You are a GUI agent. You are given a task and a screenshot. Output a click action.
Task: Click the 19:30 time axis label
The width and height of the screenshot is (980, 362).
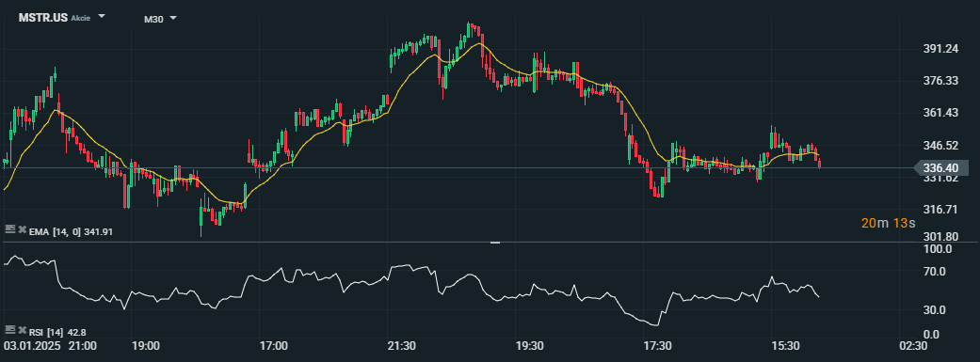click(529, 346)
